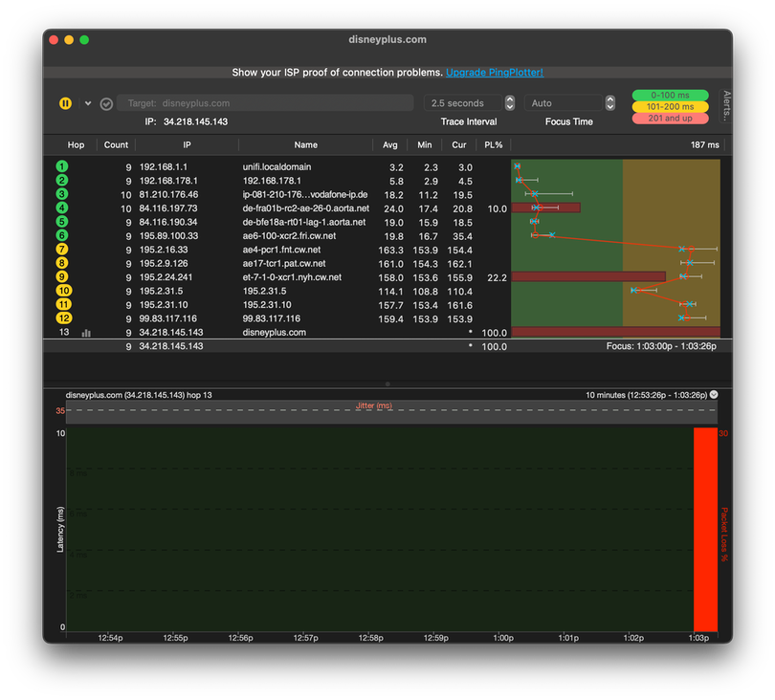Click the Focus Time stepper arrows
Screen dimensions: 775x700
pos(610,103)
